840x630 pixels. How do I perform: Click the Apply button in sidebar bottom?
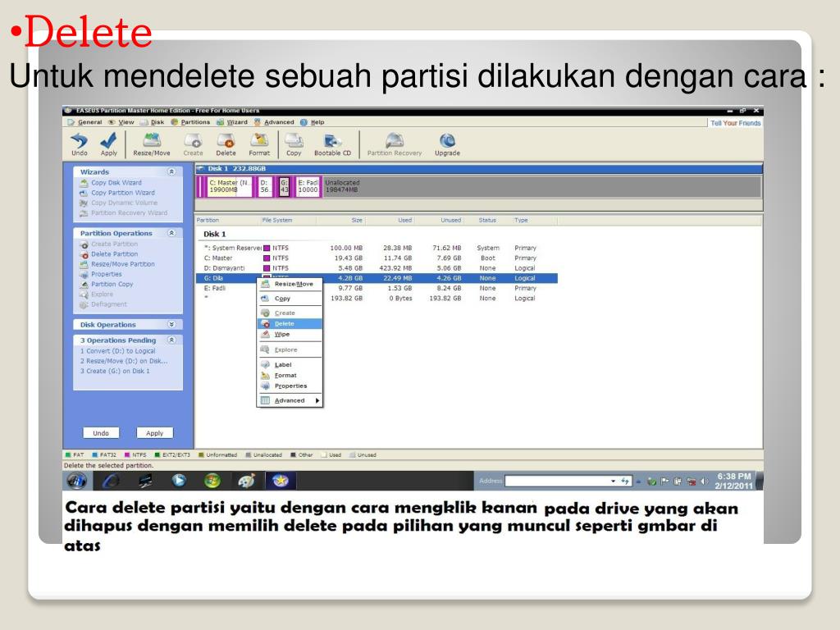pyautogui.click(x=154, y=433)
